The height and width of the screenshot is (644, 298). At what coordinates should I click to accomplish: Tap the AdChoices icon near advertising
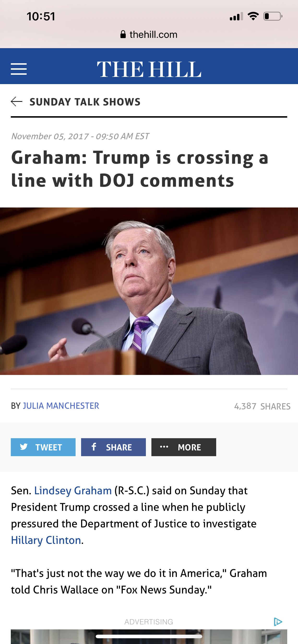click(x=278, y=621)
